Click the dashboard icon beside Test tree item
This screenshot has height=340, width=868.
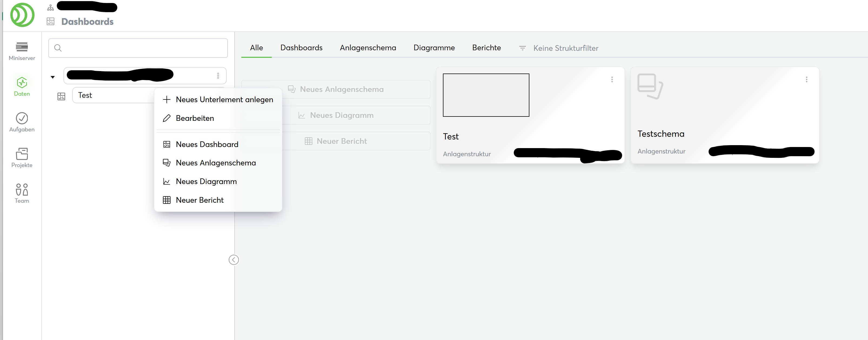[61, 97]
